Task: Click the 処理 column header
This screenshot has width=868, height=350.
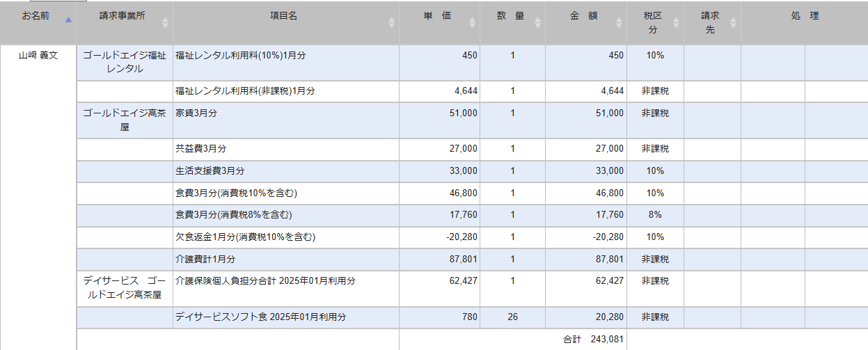Action: click(804, 17)
